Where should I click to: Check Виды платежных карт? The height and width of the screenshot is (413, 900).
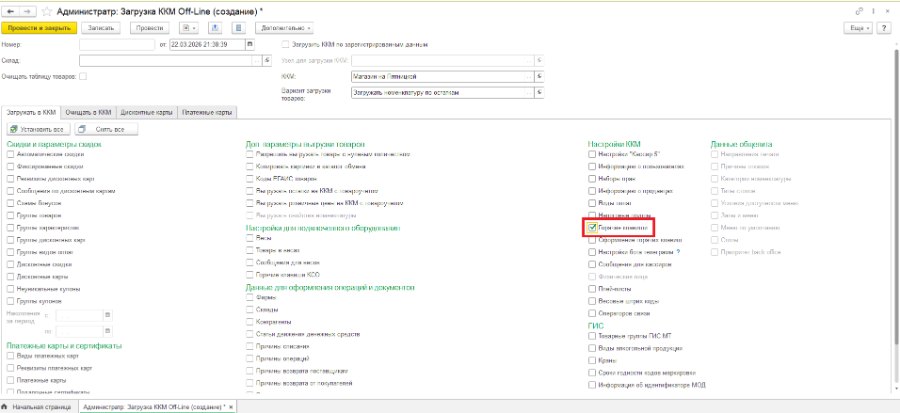(11, 356)
